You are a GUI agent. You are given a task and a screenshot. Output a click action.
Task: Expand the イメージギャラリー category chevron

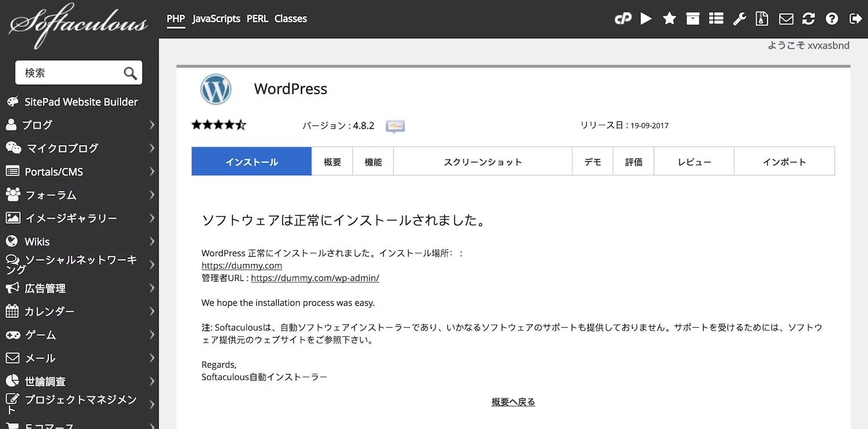click(x=152, y=218)
